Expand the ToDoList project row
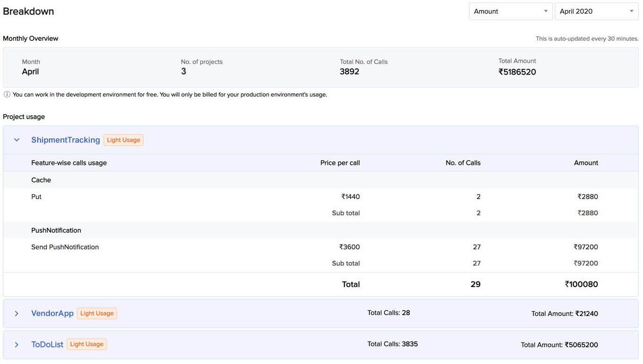 pyautogui.click(x=16, y=344)
